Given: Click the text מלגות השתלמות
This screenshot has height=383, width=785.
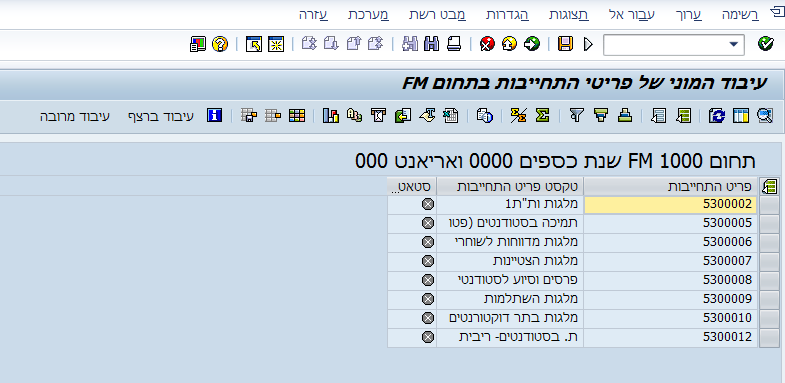Looking at the screenshot, I should click(x=531, y=299).
